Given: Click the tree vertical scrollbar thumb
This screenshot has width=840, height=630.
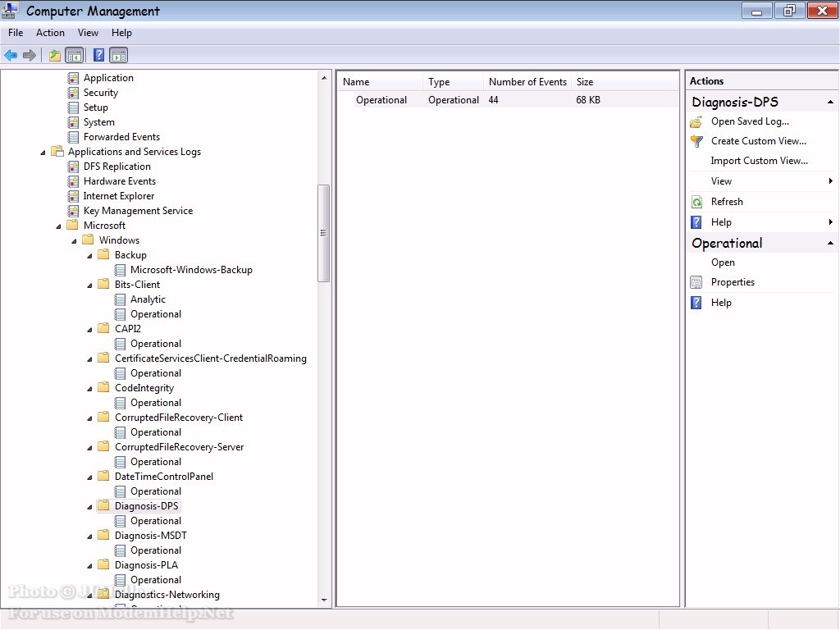Looking at the screenshot, I should click(x=323, y=233).
